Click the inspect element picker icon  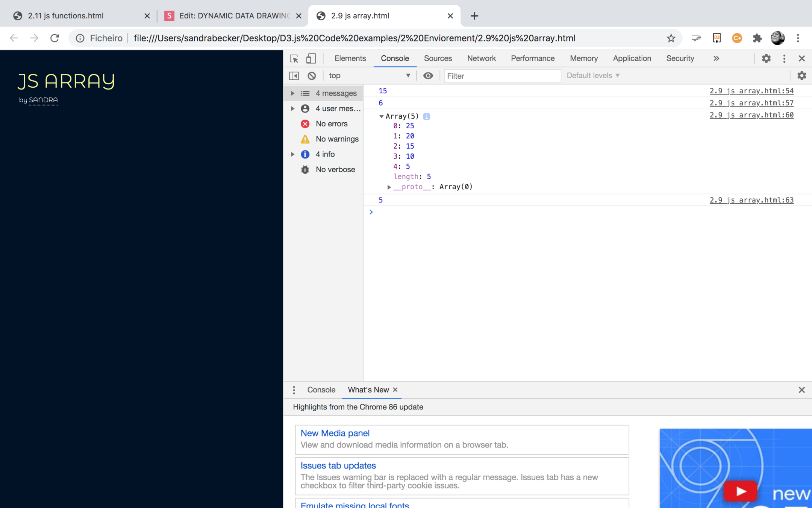tap(294, 58)
